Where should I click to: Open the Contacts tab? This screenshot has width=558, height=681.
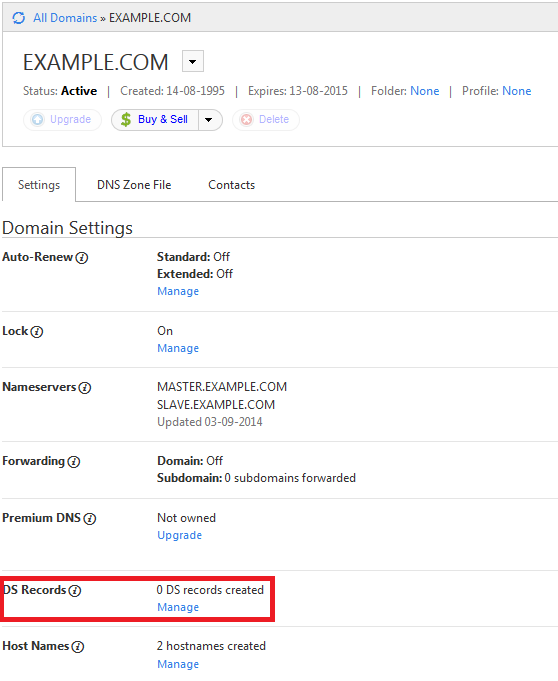pyautogui.click(x=231, y=185)
